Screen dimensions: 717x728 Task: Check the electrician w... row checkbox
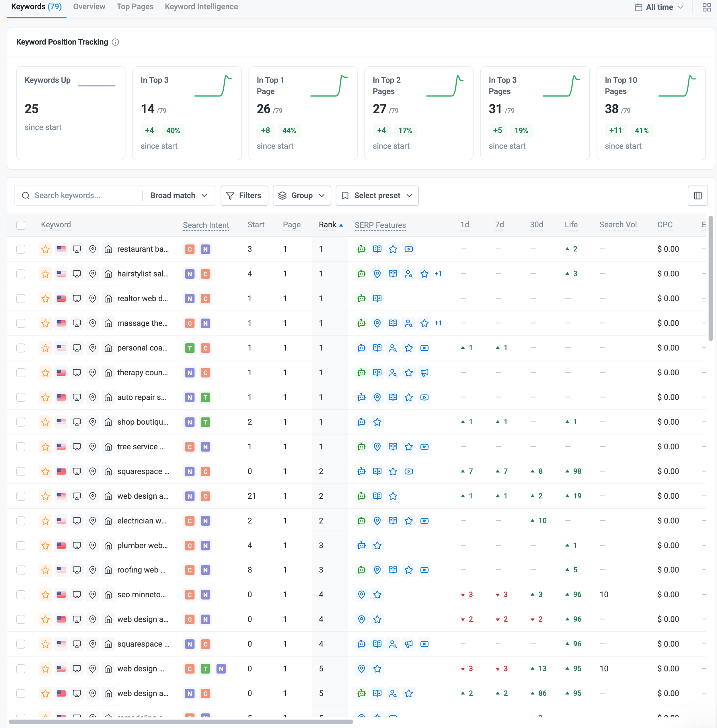tap(21, 521)
